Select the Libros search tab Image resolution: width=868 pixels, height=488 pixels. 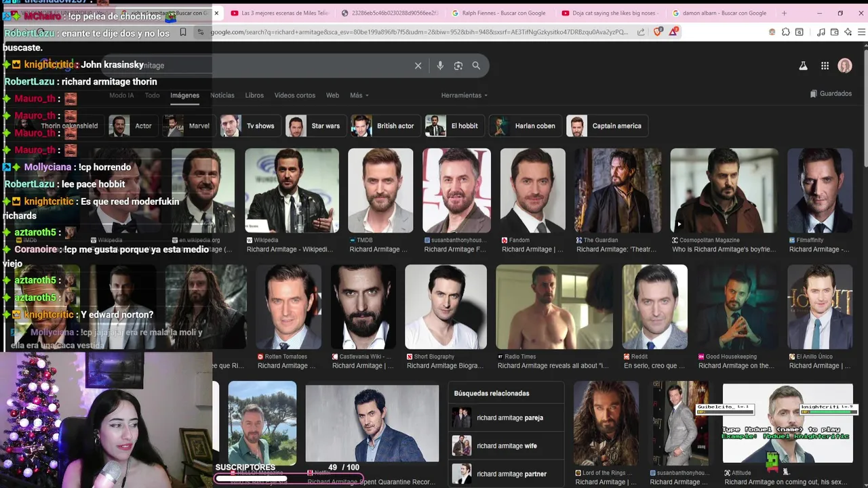coord(254,96)
